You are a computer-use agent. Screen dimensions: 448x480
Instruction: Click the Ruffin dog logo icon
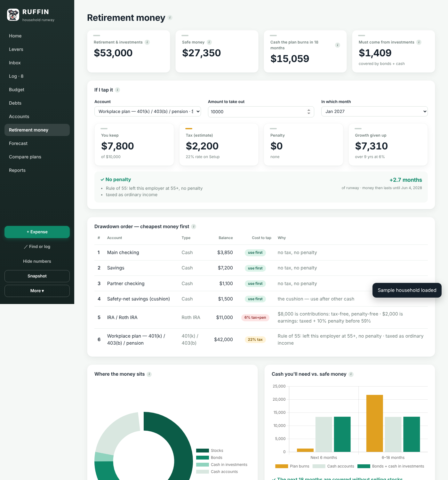coord(13,15)
